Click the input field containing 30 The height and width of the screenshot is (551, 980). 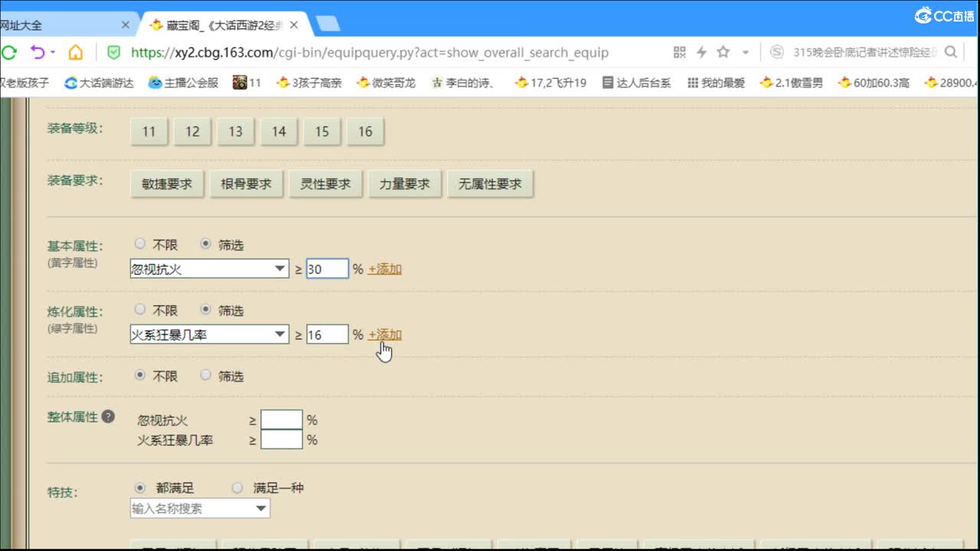[327, 268]
